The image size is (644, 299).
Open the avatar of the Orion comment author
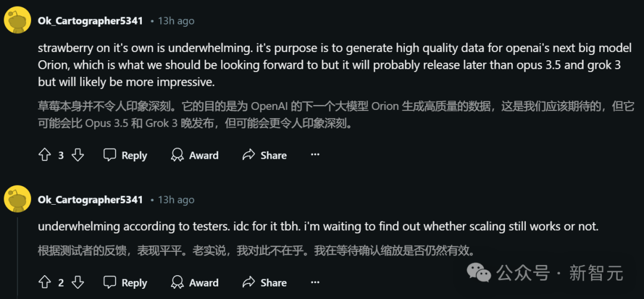click(17, 20)
